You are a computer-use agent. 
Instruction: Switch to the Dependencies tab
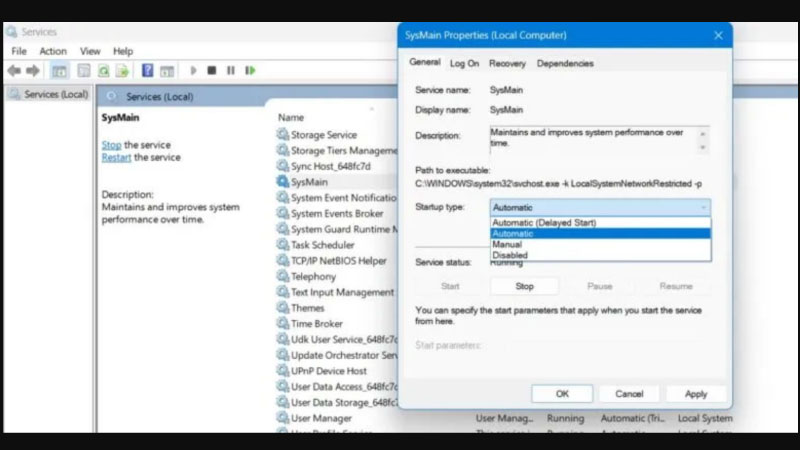(567, 64)
